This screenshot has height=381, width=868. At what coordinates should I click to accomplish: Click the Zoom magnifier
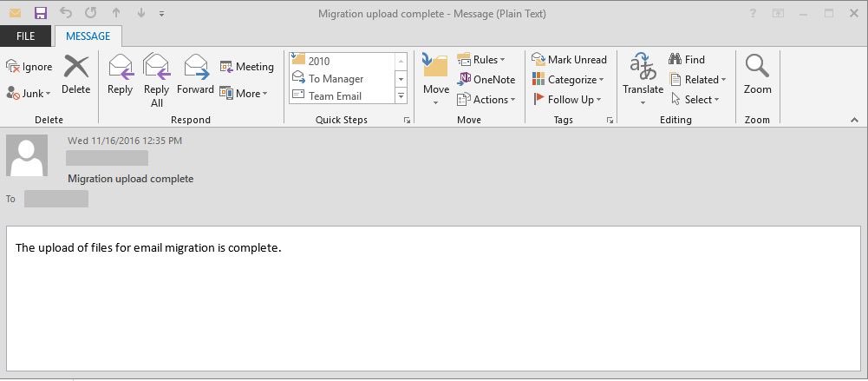pos(757,67)
